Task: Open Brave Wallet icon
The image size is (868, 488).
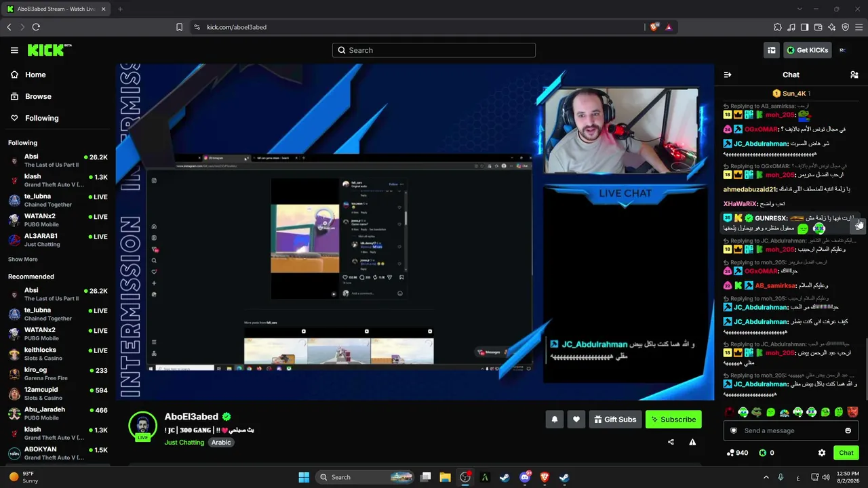Action: (x=818, y=27)
